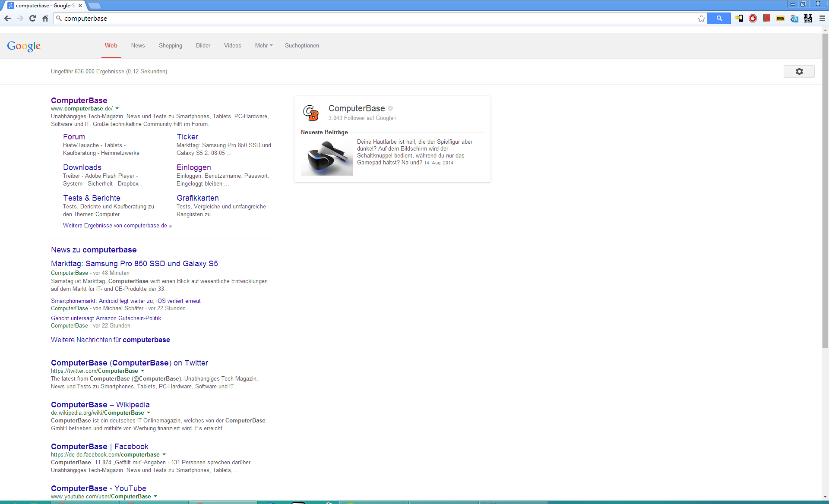Expand the Mehr dropdown

[x=263, y=45]
